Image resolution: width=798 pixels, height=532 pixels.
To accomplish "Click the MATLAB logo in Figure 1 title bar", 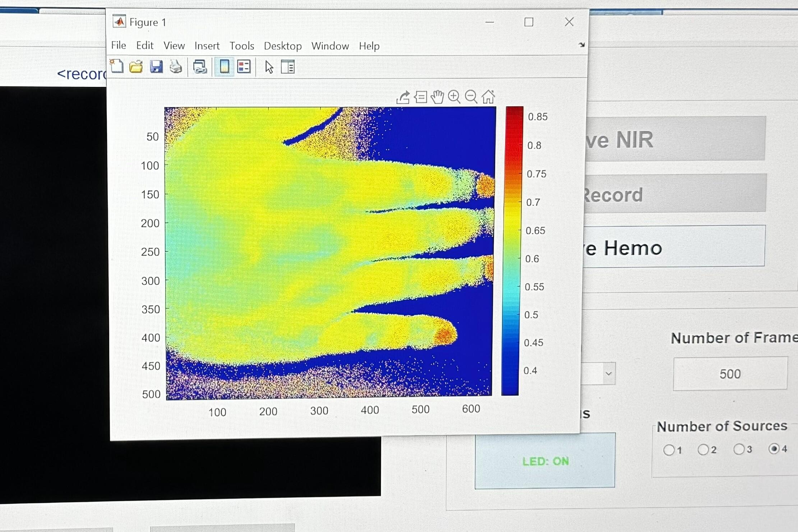I will coord(119,22).
